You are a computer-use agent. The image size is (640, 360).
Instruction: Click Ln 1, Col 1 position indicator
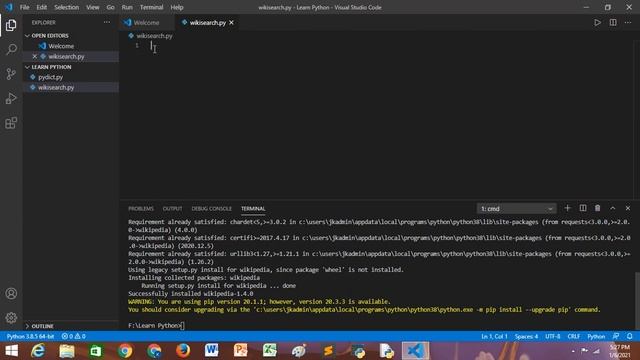[494, 336]
